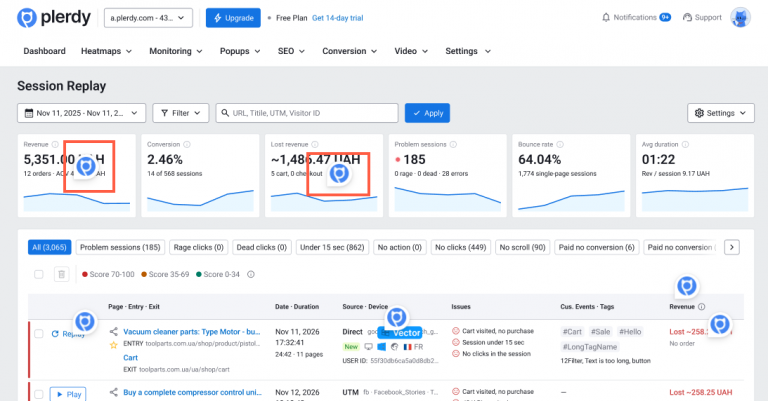Open the Settings menu in the top navigation
The width and height of the screenshot is (768, 401).
(468, 51)
